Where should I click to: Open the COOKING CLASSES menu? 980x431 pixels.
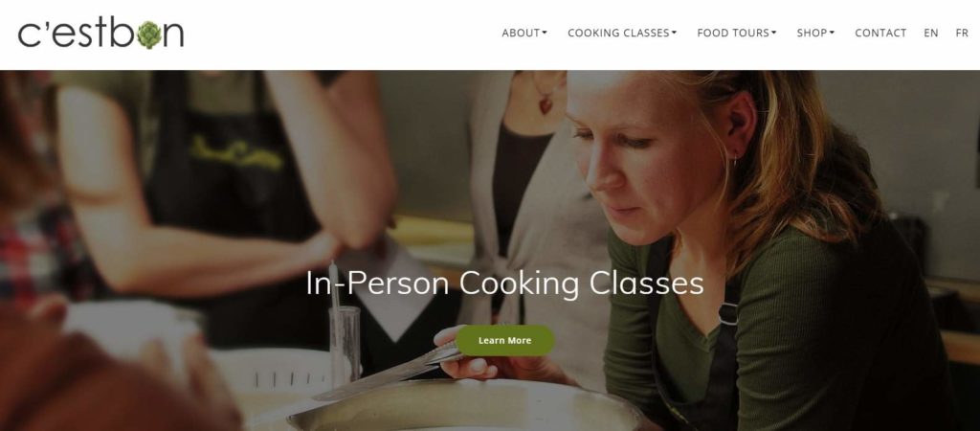[x=622, y=33]
